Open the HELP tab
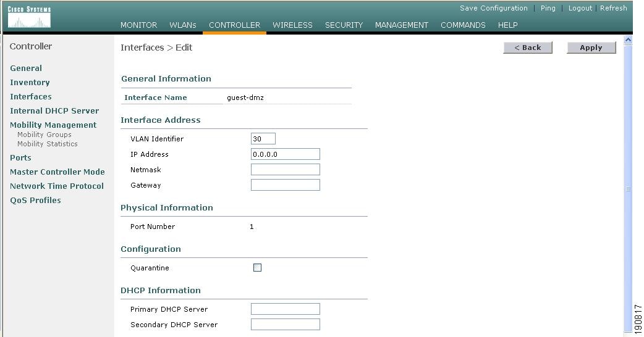Screen dimensions: 644x337 click(507, 25)
